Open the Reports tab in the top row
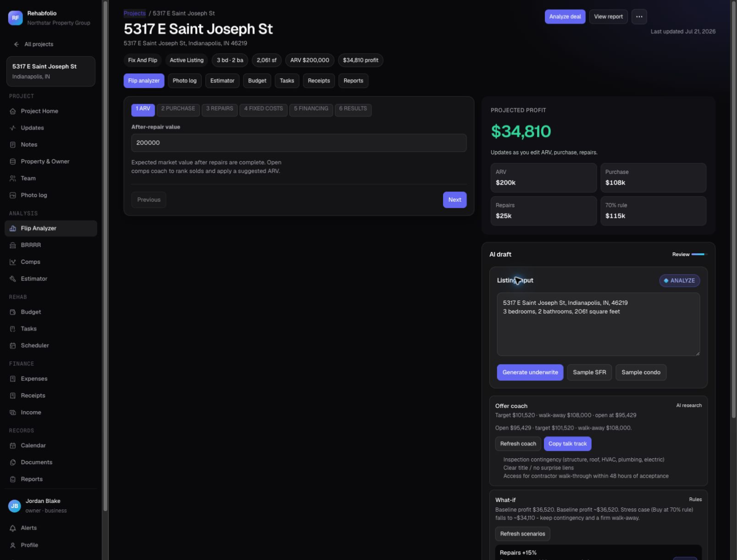This screenshot has height=560, width=737. (x=353, y=81)
